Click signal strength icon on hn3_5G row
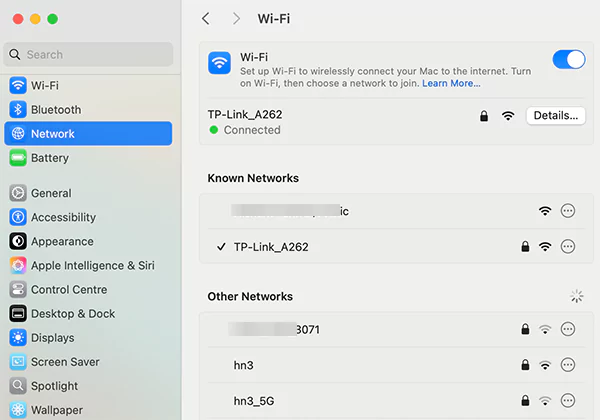This screenshot has height=420, width=600. 545,401
